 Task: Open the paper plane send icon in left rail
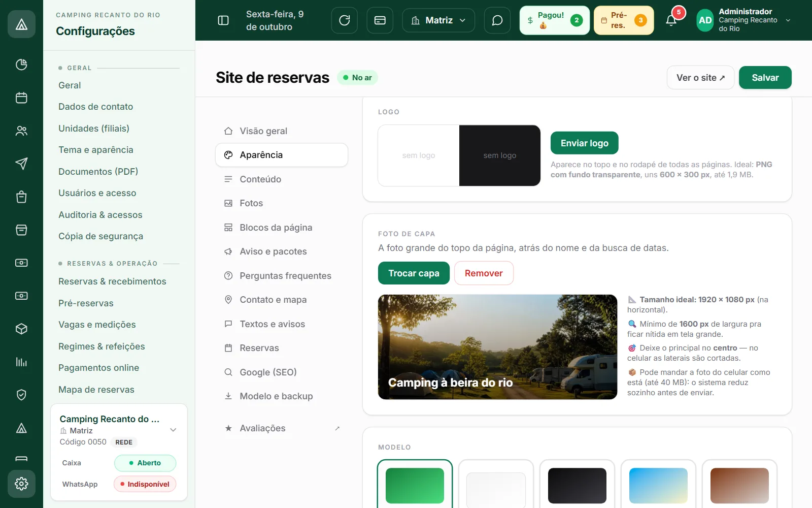[x=21, y=164]
